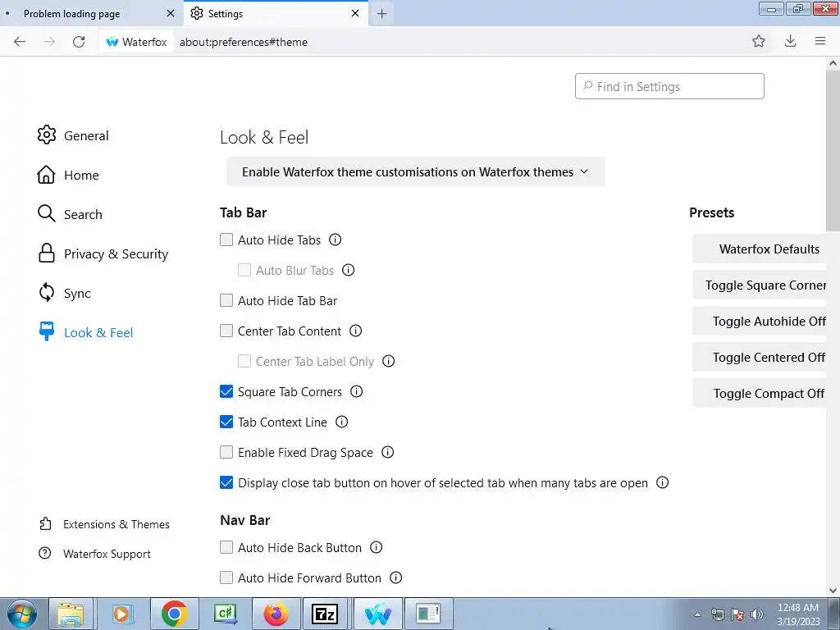Click the taskbar clock and date

[x=798, y=614]
